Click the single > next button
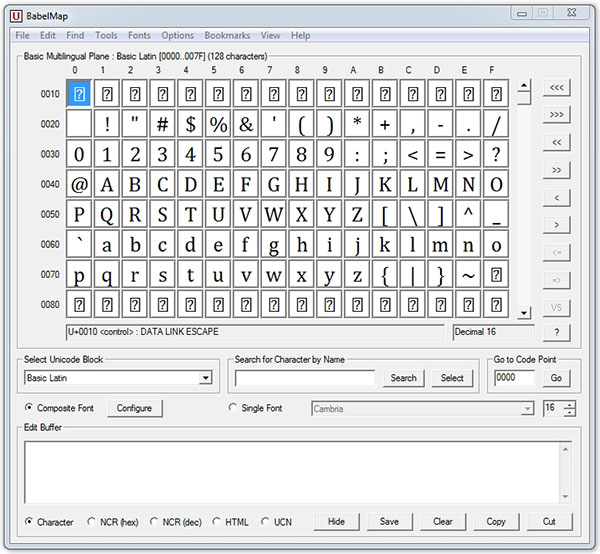This screenshot has height=554, width=600. [x=557, y=224]
